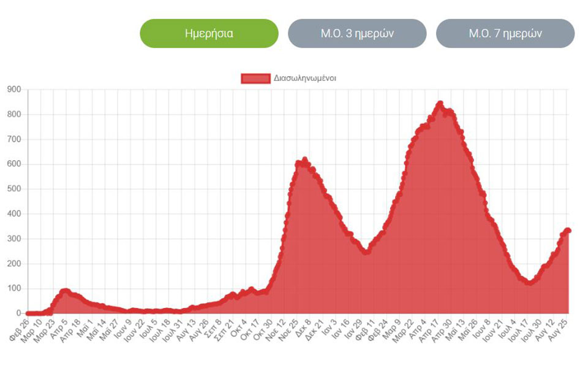This screenshot has height=368, width=588.
Task: Click the July trough point near 125
Action: click(x=529, y=282)
